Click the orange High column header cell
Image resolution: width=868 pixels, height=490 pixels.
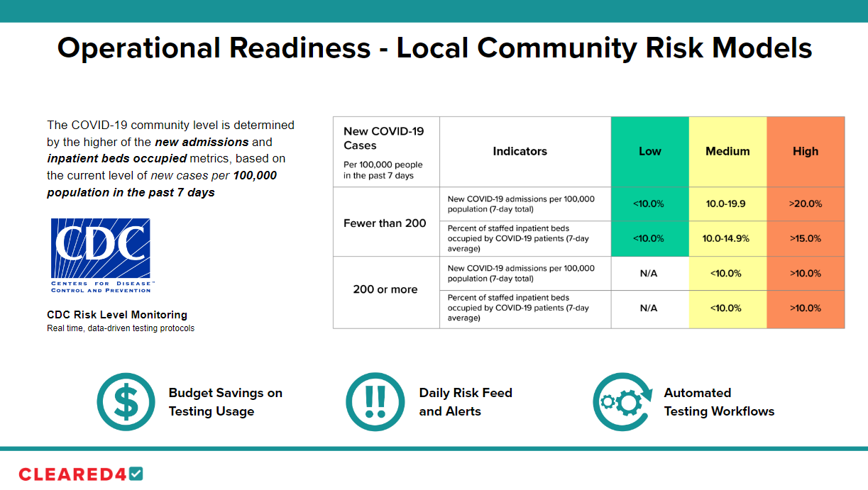point(806,151)
